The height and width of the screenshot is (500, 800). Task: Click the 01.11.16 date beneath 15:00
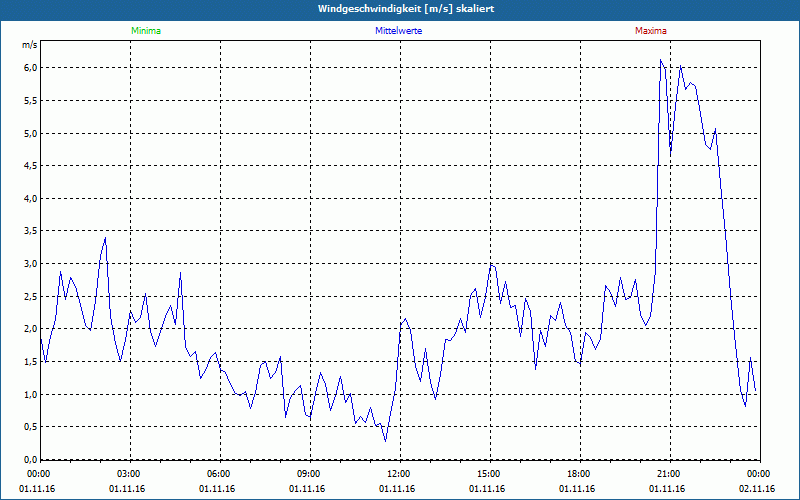(x=487, y=489)
